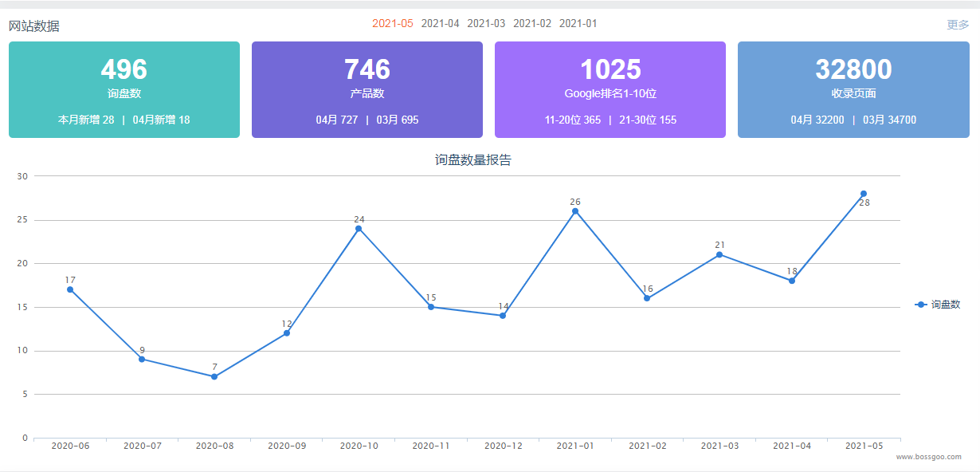Click the 2020-12 data point labeled 14
Image resolution: width=980 pixels, height=472 pixels.
[x=503, y=316]
